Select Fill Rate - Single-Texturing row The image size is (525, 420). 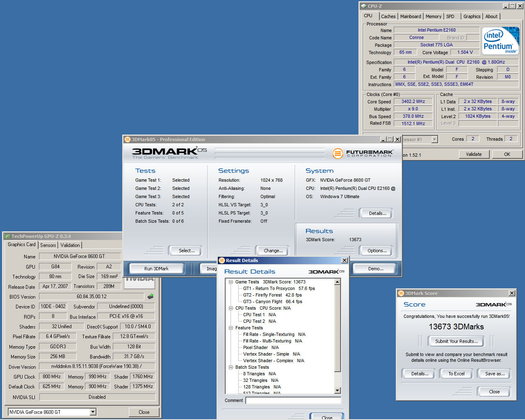click(x=274, y=334)
